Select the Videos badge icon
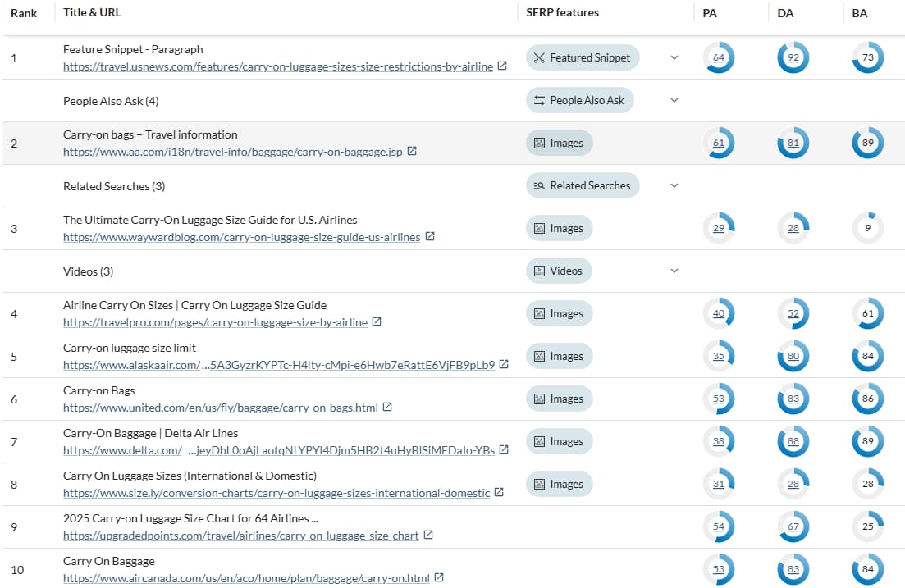Image resolution: width=905 pixels, height=588 pixels. [540, 271]
